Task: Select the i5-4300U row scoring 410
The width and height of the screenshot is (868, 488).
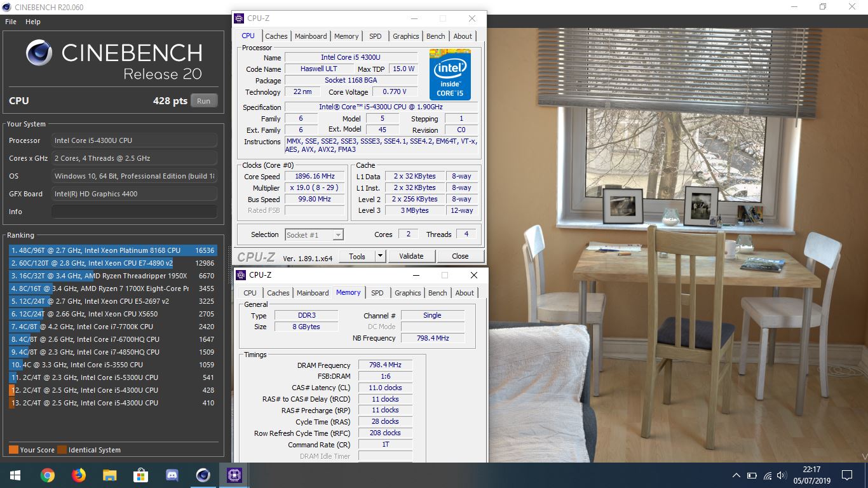Action: point(113,403)
